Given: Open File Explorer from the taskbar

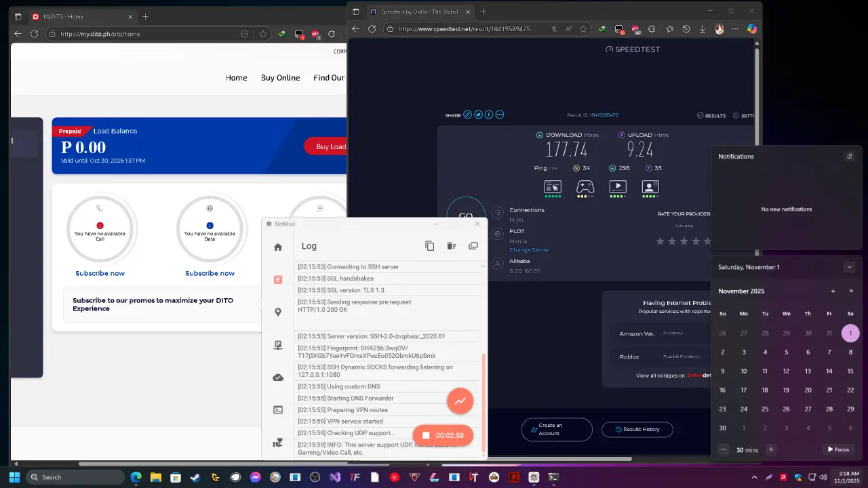Looking at the screenshot, I should click(156, 477).
